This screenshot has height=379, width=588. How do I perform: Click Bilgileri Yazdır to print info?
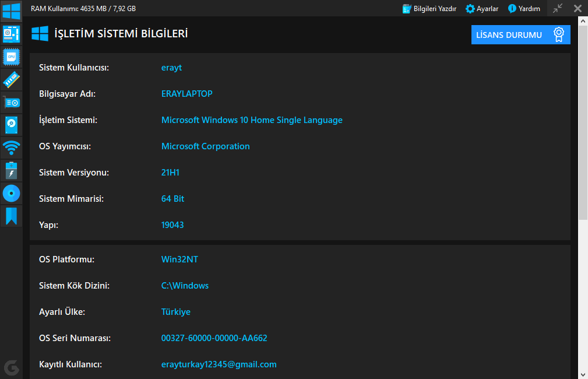(429, 9)
